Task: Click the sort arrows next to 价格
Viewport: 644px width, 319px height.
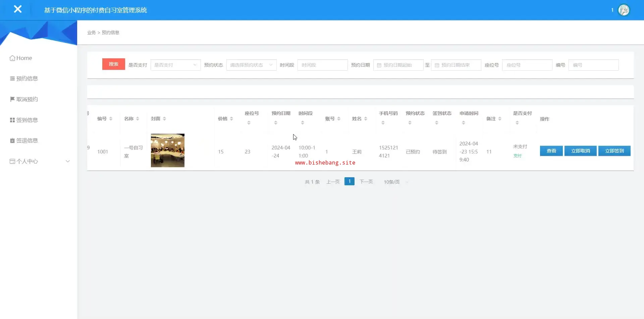Action: click(x=231, y=119)
